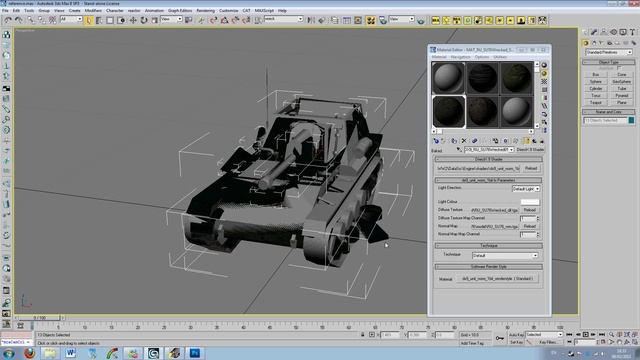Click Assign Material to Selection icon

coord(454,141)
